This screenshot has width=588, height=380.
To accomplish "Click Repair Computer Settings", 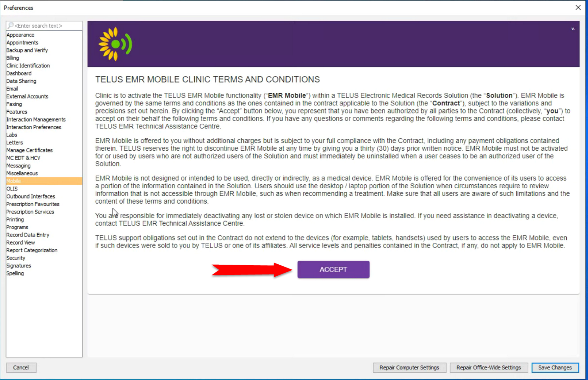I will point(409,367).
